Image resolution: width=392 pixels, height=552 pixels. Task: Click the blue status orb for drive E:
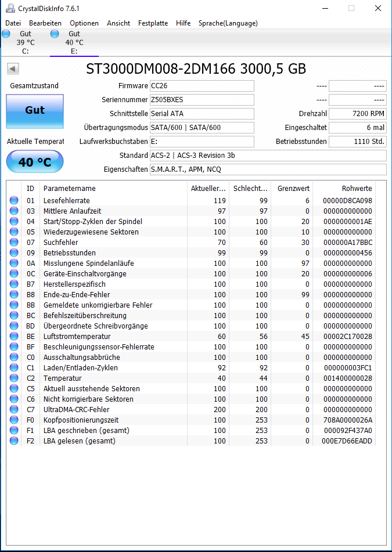[x=55, y=34]
